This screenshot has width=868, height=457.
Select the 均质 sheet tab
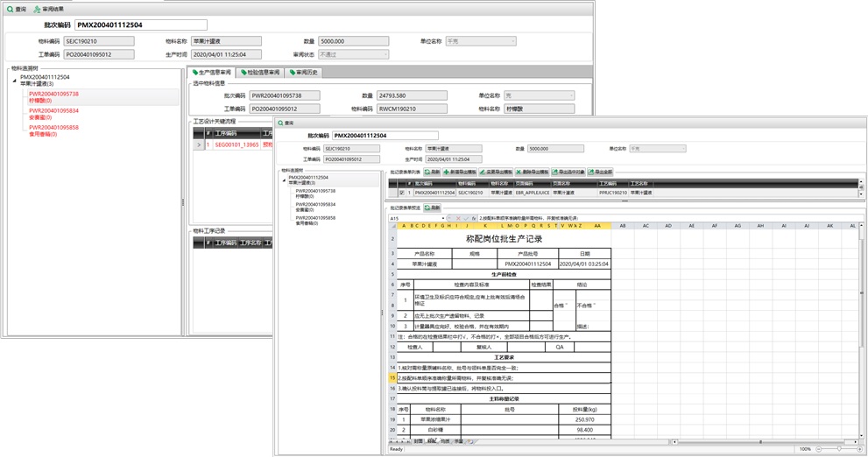[x=445, y=441]
